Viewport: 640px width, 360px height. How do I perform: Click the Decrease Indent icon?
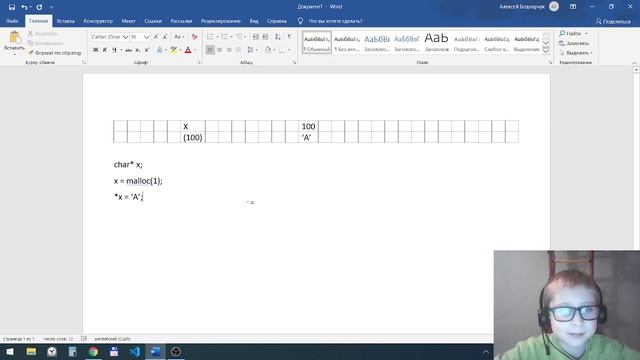[x=256, y=37]
